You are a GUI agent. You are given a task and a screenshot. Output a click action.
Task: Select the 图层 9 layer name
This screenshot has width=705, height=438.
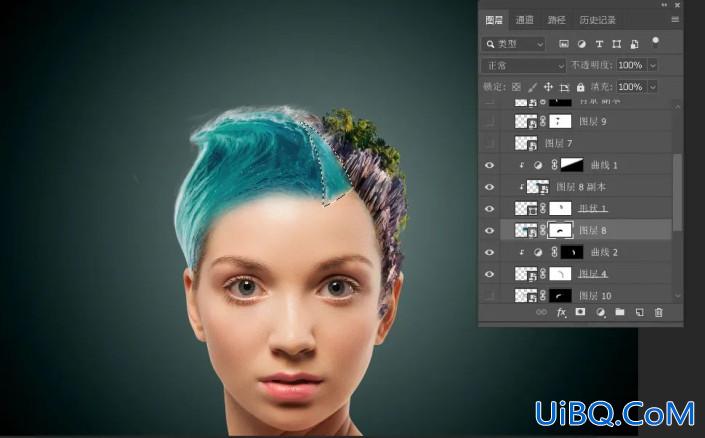pyautogui.click(x=593, y=121)
